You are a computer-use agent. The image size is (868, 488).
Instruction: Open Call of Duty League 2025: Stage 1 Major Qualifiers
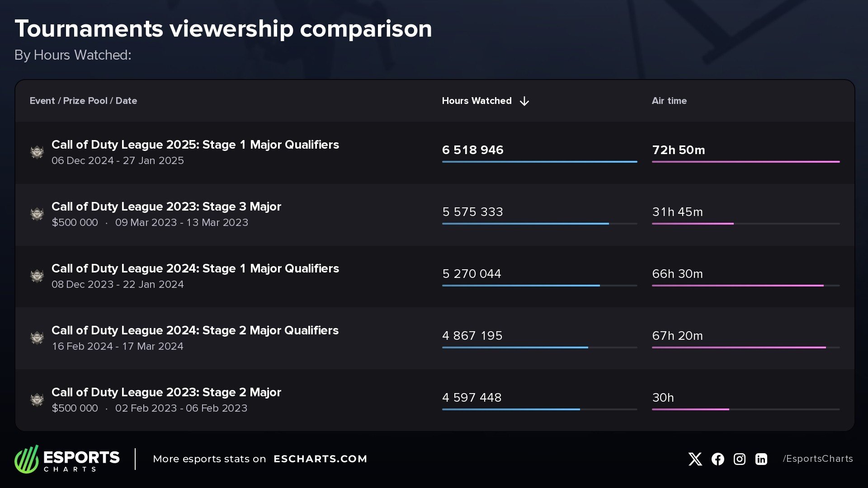(x=195, y=145)
